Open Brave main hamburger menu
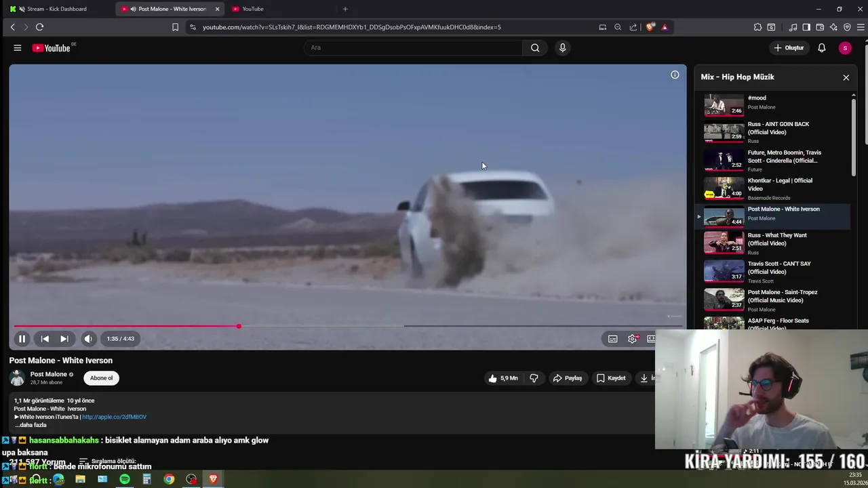The width and height of the screenshot is (868, 488). [861, 27]
